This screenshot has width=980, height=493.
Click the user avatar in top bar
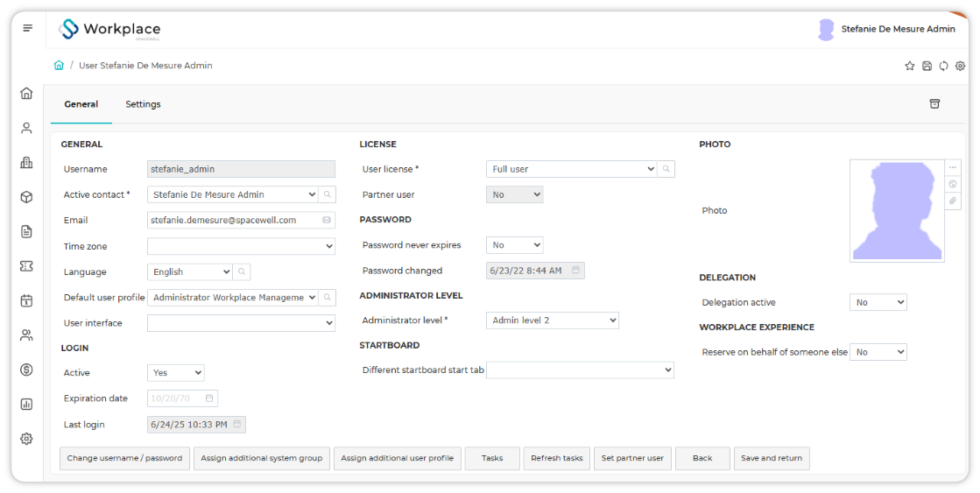tap(826, 30)
